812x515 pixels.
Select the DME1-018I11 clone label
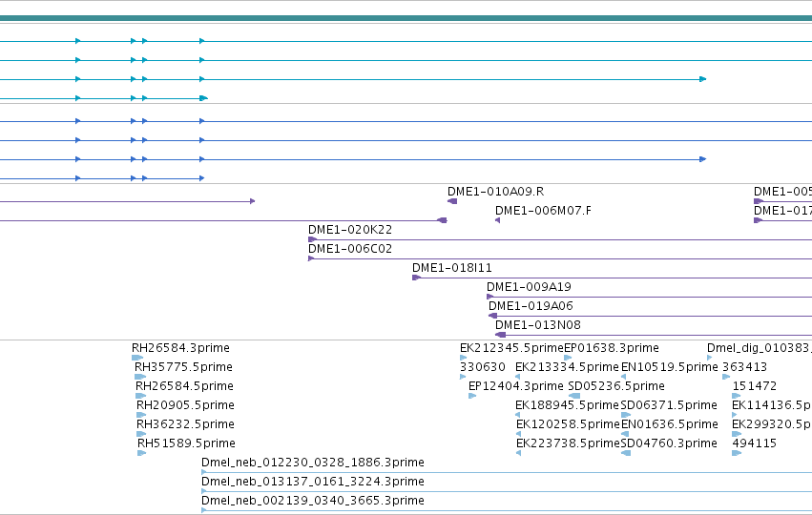tap(452, 268)
